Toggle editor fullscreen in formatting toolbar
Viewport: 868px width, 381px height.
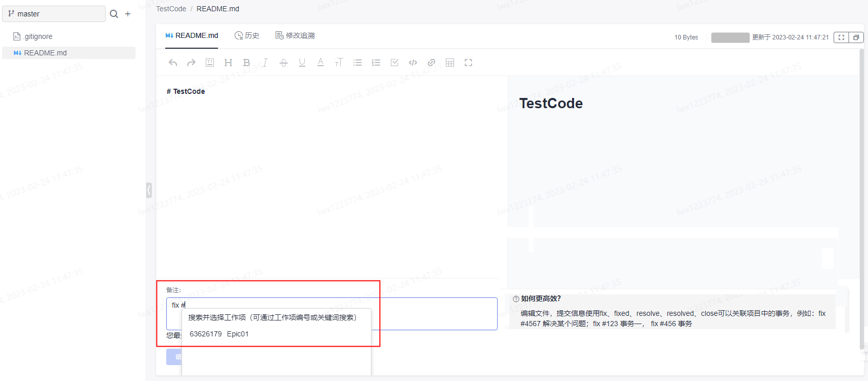pyautogui.click(x=468, y=63)
